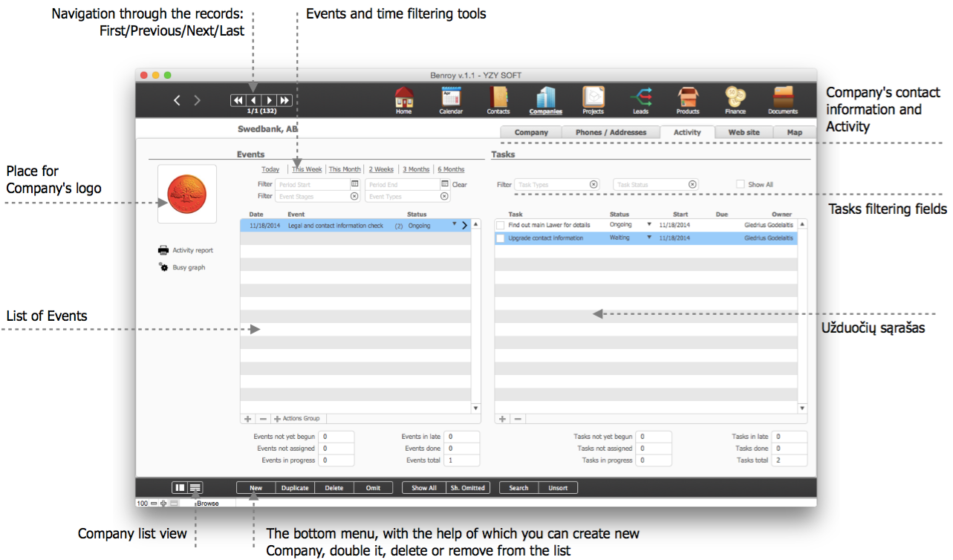This screenshot has height=560, width=953.
Task: Switch to the Phones / Addresses tab
Action: [x=611, y=132]
